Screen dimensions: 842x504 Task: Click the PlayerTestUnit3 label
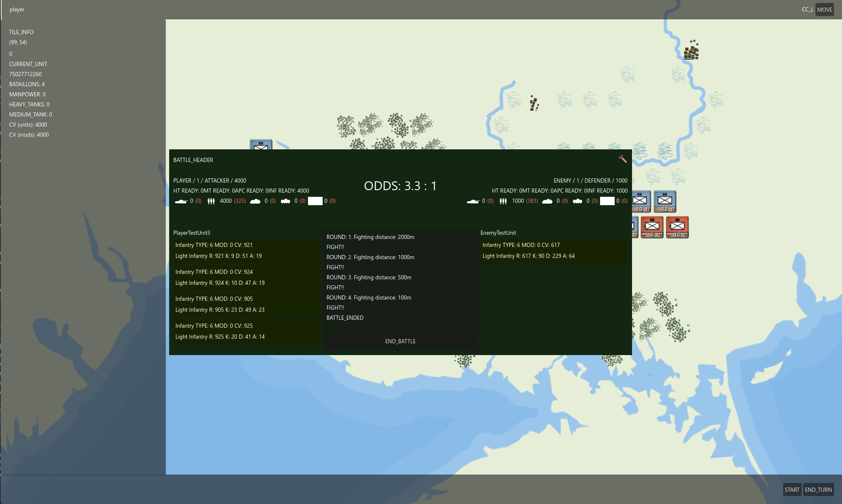tap(191, 233)
